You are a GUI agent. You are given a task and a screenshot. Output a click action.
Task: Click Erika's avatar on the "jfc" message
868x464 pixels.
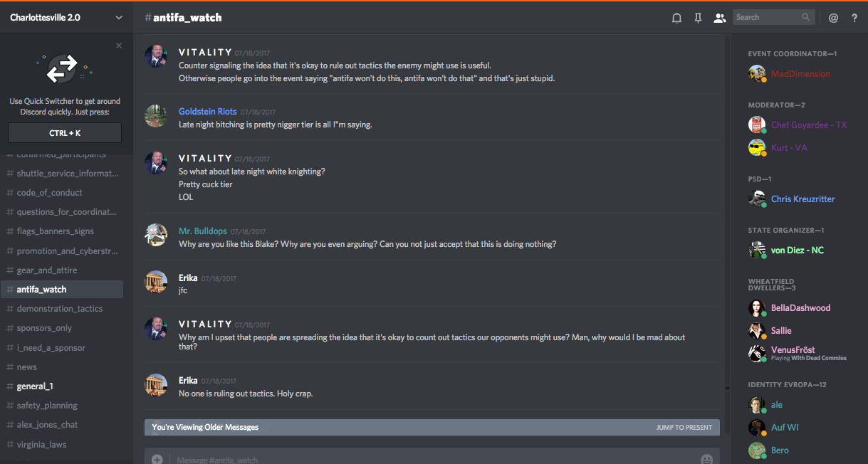pyautogui.click(x=156, y=282)
